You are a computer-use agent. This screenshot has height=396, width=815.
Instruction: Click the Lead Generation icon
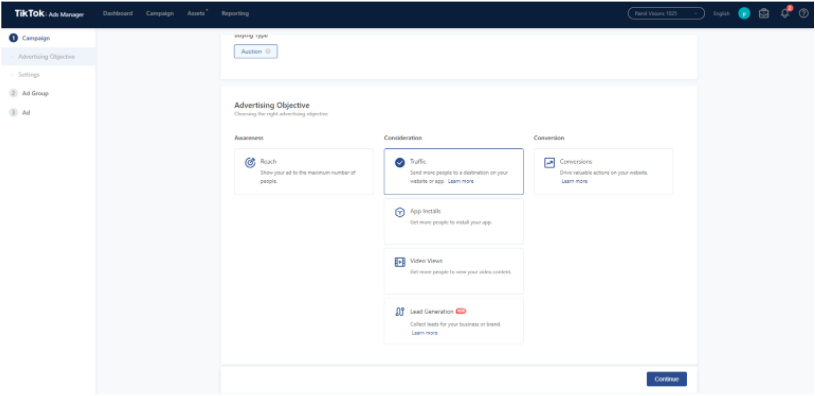[400, 312]
